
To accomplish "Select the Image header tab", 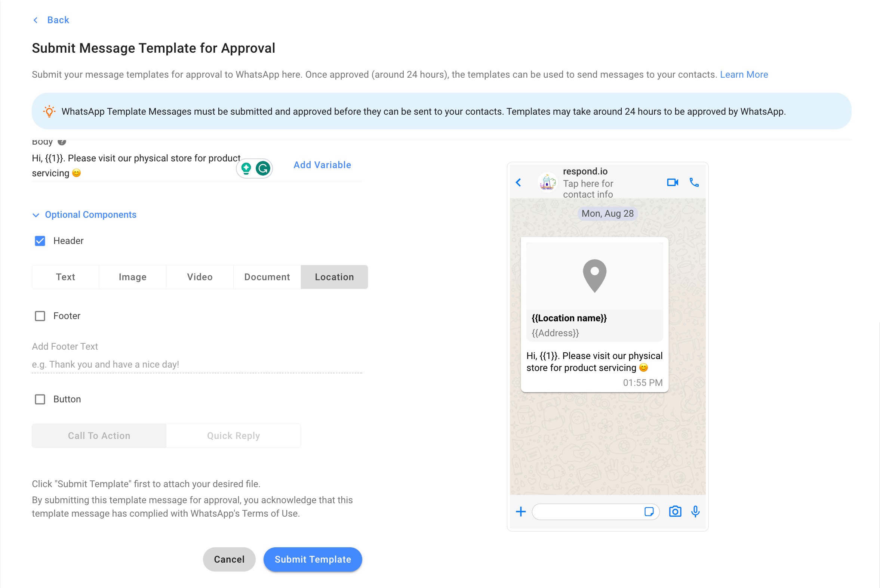I will coord(132,276).
